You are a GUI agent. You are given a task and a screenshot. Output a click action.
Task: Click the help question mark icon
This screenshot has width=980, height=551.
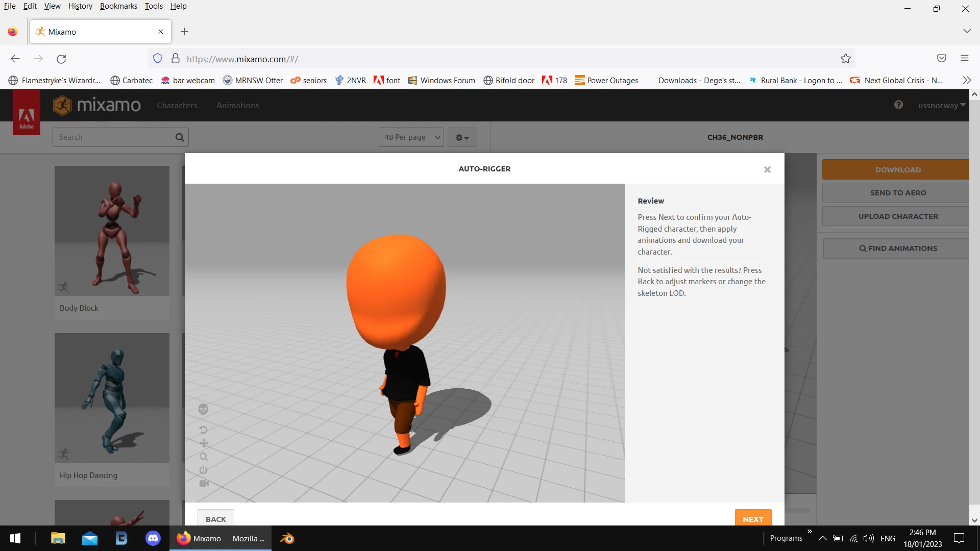(x=898, y=105)
